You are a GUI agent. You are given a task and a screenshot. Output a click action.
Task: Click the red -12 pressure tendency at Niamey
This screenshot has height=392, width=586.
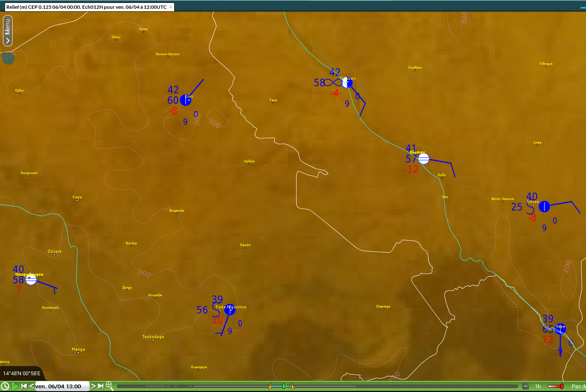click(x=411, y=169)
